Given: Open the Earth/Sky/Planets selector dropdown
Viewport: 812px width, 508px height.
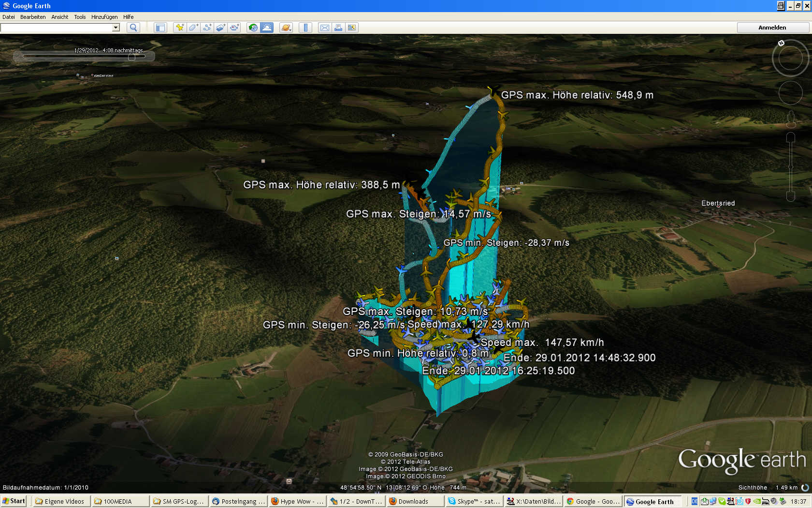Looking at the screenshot, I should click(286, 28).
